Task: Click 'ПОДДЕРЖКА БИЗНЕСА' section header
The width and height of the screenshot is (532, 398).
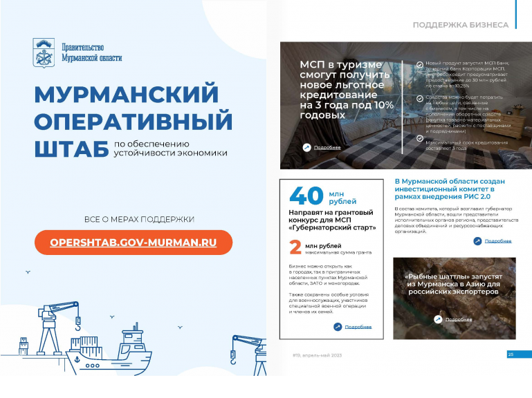Action: point(461,25)
